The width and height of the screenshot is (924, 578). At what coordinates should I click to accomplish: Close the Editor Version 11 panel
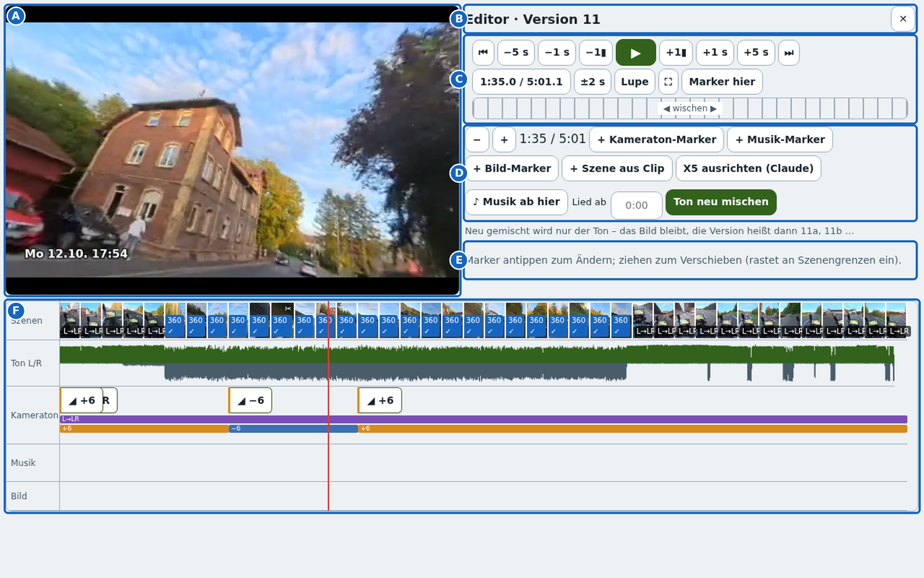click(903, 19)
